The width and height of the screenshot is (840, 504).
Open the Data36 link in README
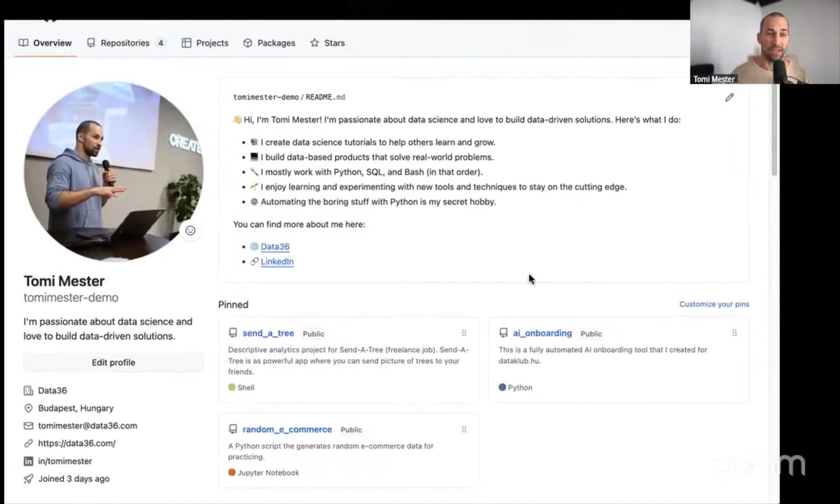(x=275, y=247)
